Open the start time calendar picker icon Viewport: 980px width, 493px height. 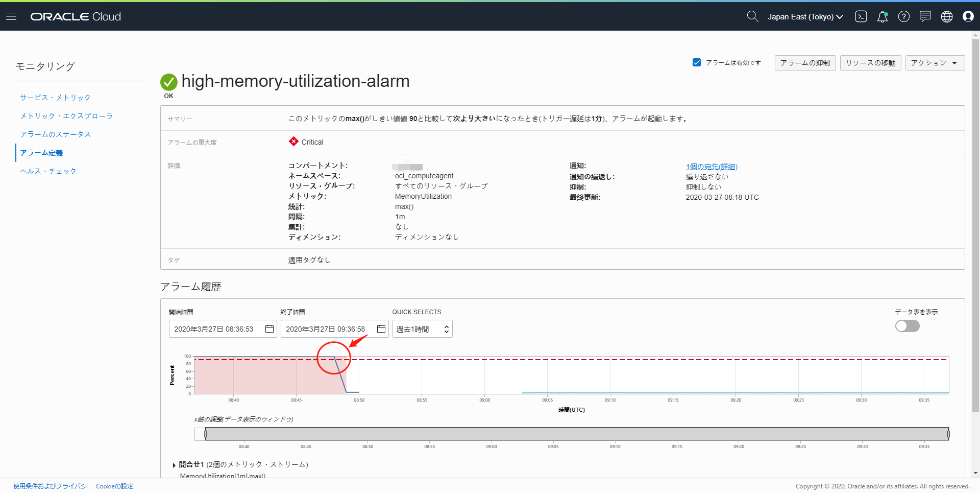269,329
